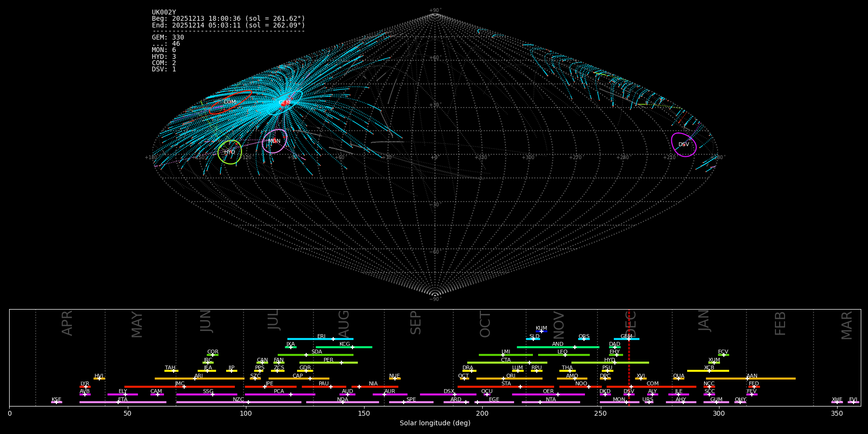Click the PER shower bar in timeline
The image size is (868, 434).
(x=328, y=363)
